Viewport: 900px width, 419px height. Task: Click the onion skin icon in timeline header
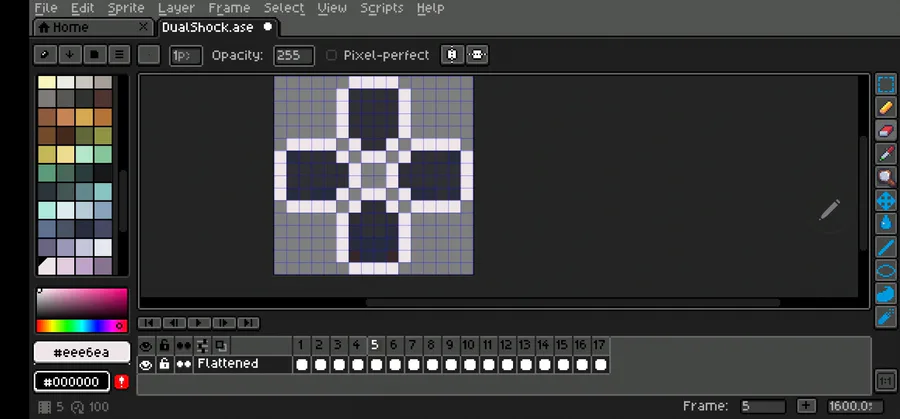click(221, 346)
